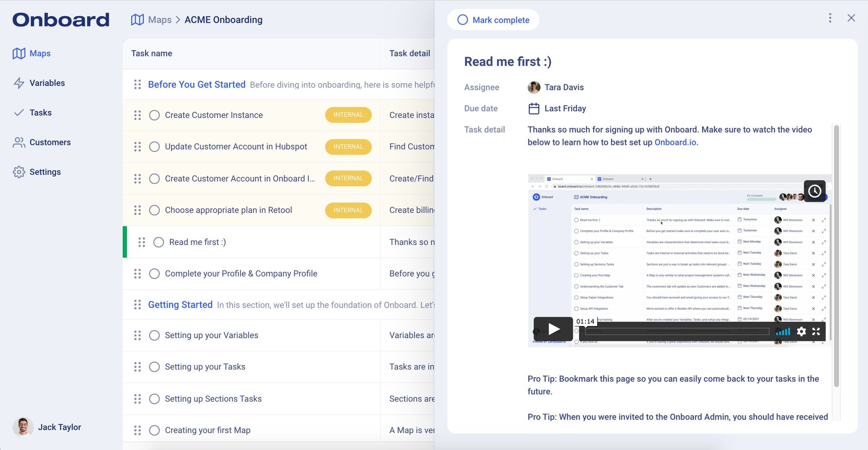Open Maps from the left sidebar
This screenshot has height=450, width=868.
tap(39, 53)
